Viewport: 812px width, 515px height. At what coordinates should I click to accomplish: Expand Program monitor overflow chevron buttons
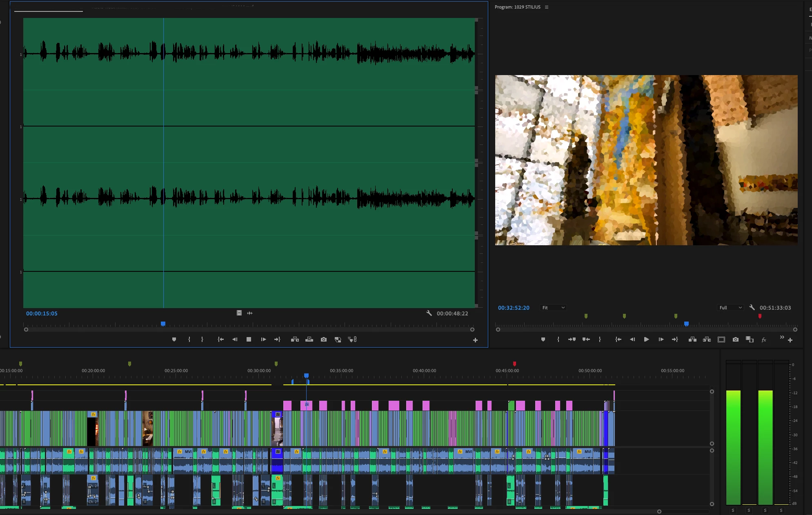(782, 337)
